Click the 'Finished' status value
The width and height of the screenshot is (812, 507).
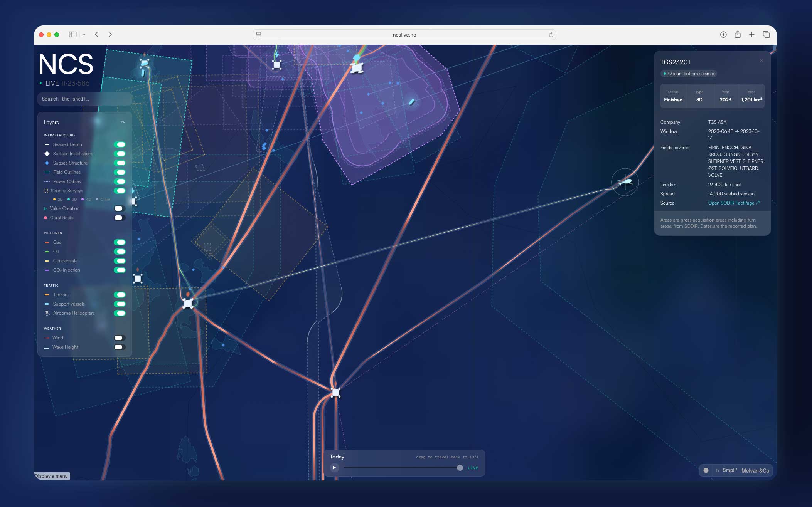673,100
